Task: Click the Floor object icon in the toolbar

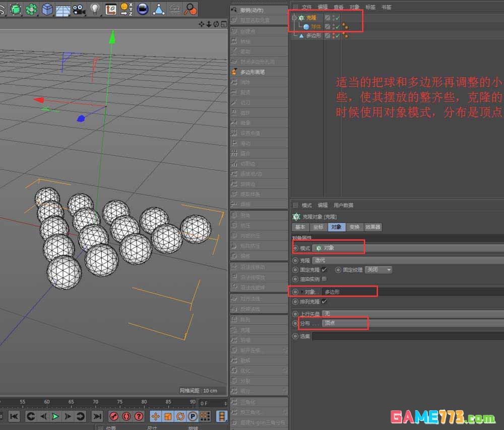Action: (x=62, y=9)
